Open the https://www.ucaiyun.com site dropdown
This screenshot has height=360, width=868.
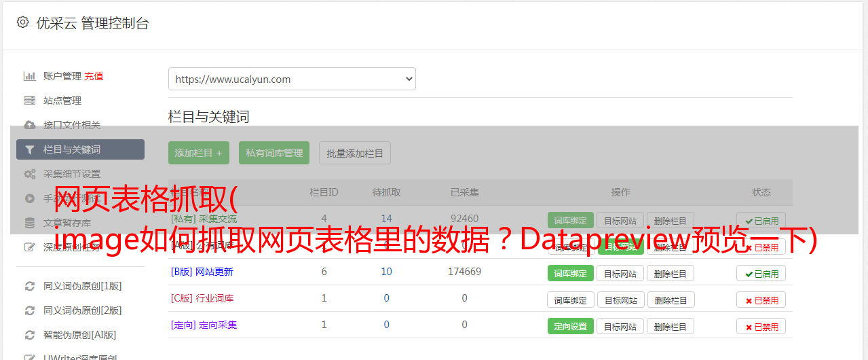(x=292, y=79)
